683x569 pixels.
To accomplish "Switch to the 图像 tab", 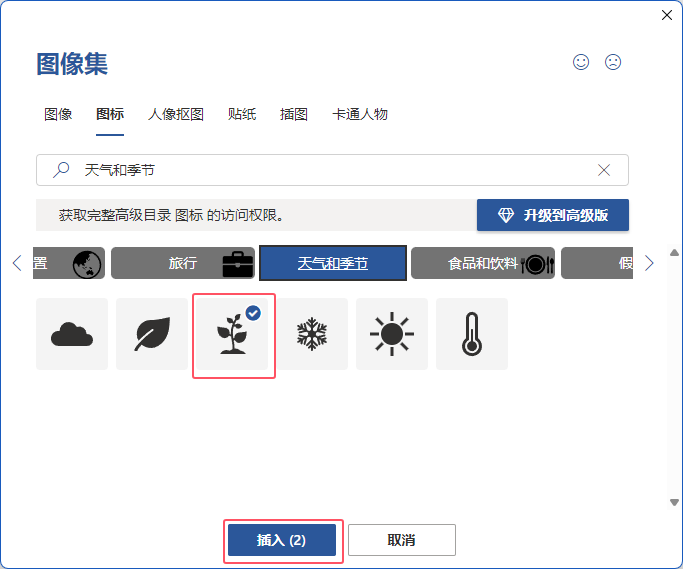I will click(x=58, y=114).
